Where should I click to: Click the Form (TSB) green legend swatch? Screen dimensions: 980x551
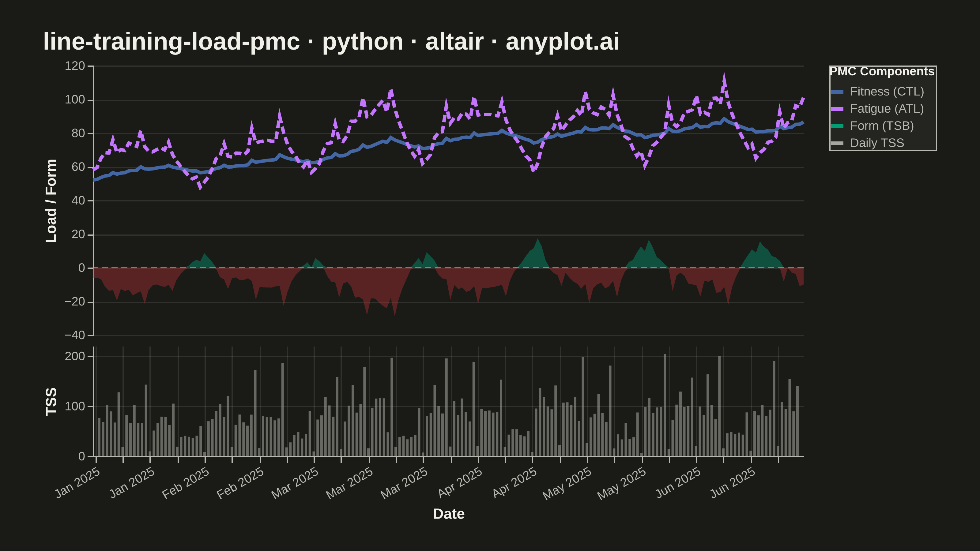(x=837, y=126)
